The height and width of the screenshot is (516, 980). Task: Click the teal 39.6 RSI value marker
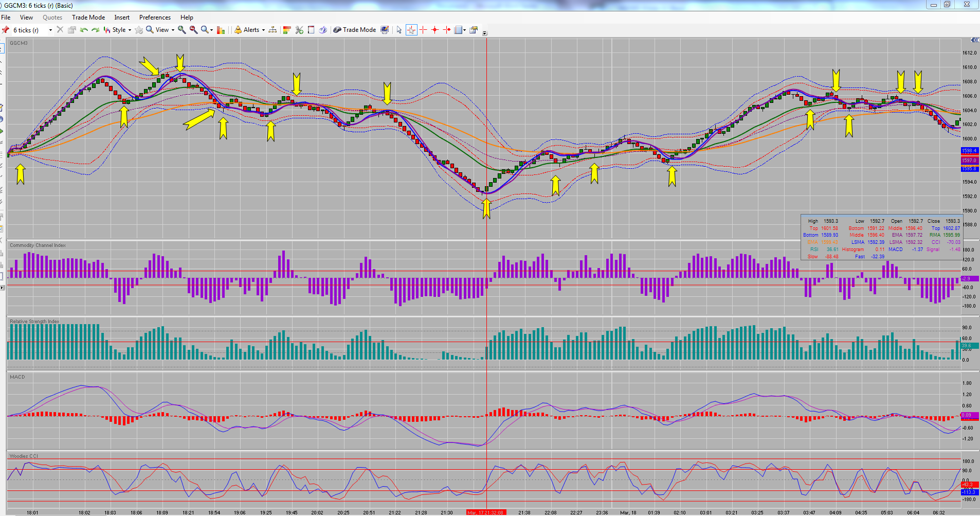[970, 346]
